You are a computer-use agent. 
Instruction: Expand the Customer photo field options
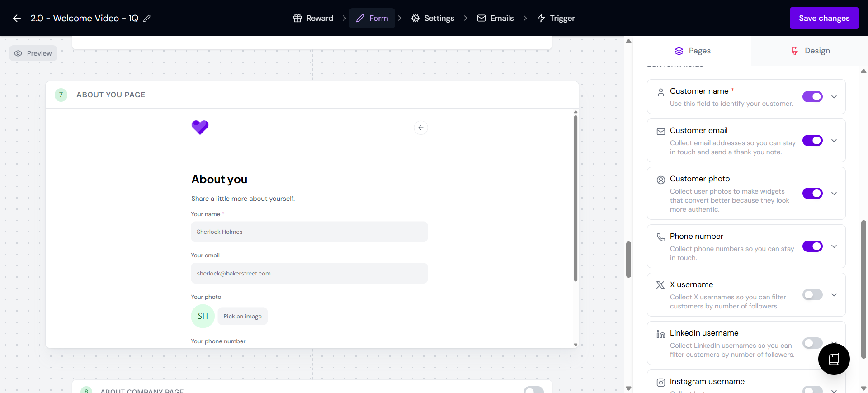834,194
